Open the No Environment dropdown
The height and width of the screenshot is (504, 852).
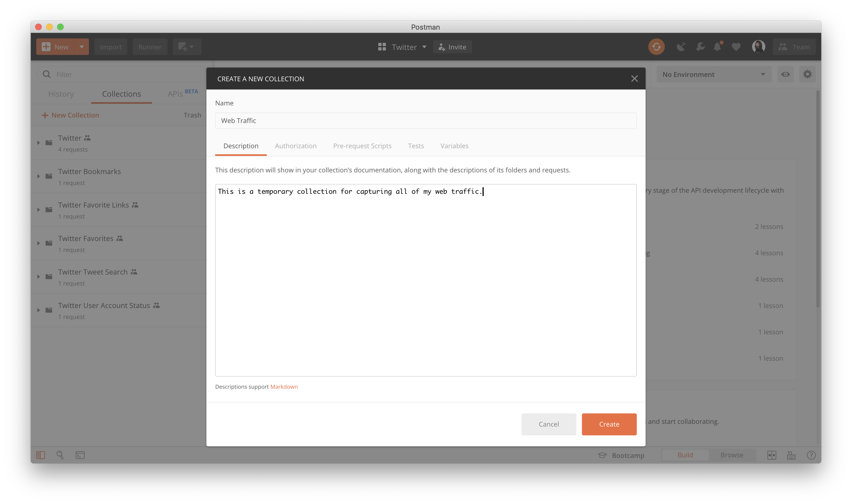(714, 74)
